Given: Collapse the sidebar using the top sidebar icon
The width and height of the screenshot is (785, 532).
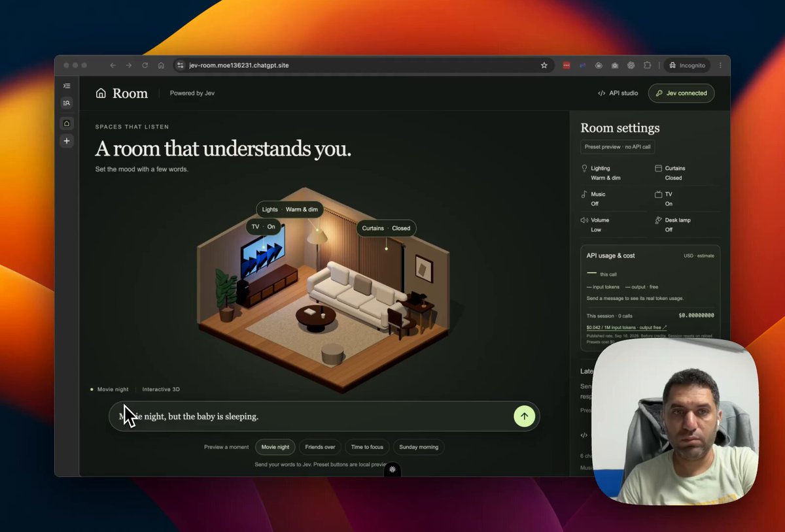Looking at the screenshot, I should coord(67,86).
